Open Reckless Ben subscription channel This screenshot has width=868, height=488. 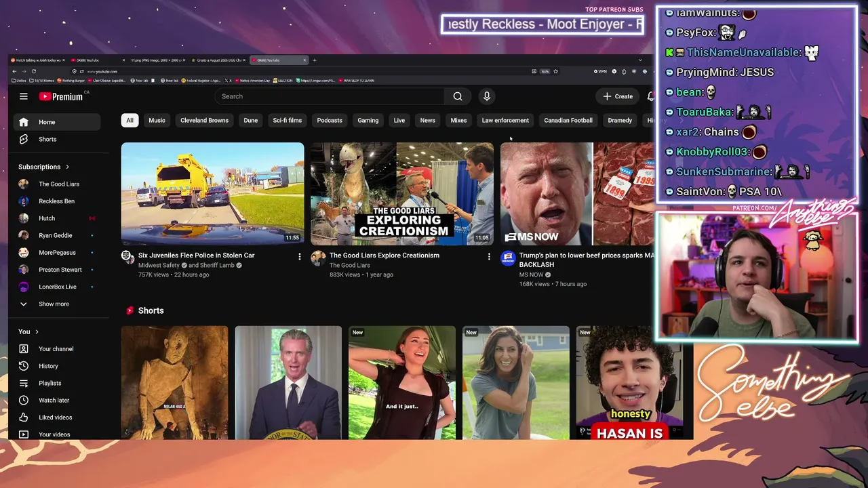57,201
